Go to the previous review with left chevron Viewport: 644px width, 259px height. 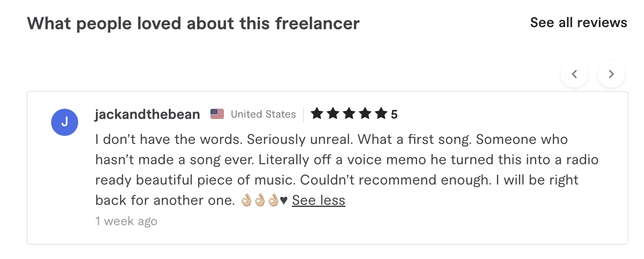[574, 74]
